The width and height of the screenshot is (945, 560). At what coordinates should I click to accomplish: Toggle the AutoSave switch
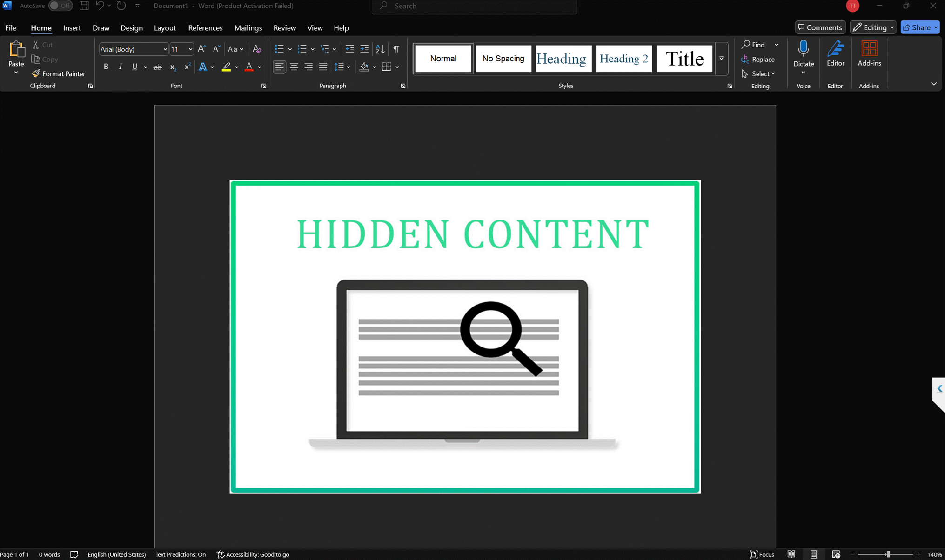click(60, 6)
